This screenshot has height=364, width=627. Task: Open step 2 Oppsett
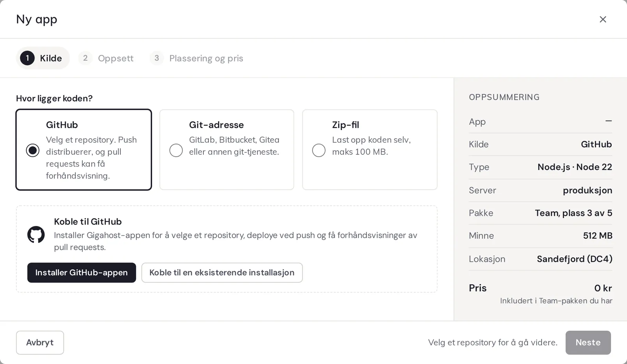click(x=106, y=58)
